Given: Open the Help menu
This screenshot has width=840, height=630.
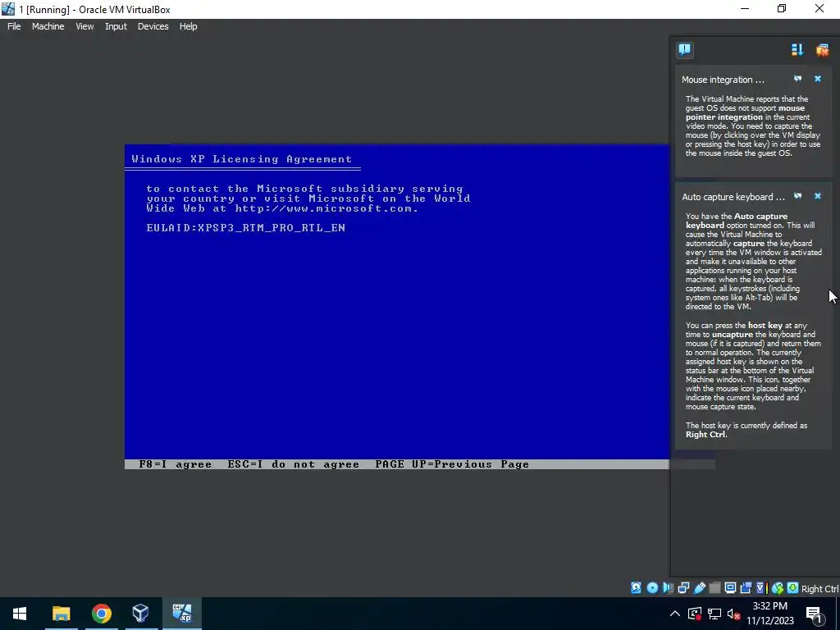Looking at the screenshot, I should 188,26.
